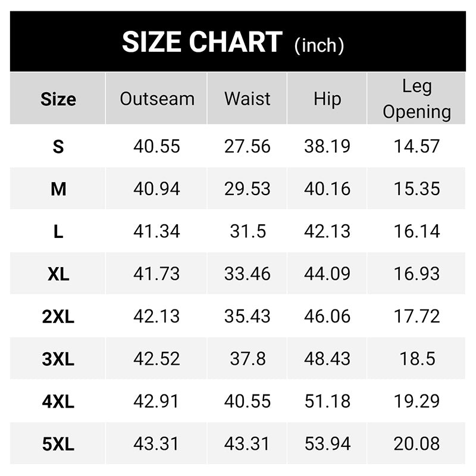The width and height of the screenshot is (476, 476).
Task: Click the 16.14 leg opening value
Action: (416, 231)
